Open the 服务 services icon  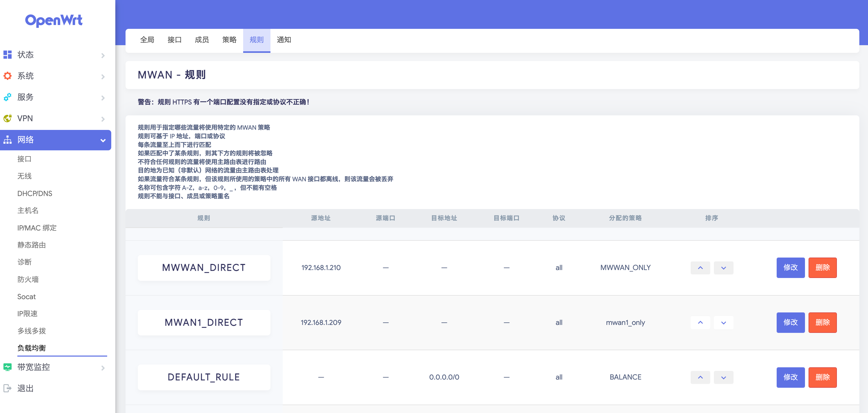(7, 97)
